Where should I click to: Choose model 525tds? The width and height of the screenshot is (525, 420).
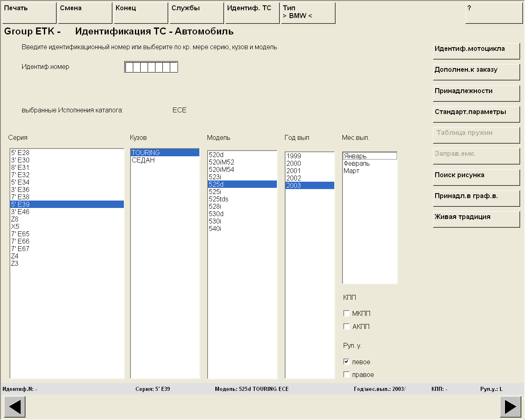(242, 199)
